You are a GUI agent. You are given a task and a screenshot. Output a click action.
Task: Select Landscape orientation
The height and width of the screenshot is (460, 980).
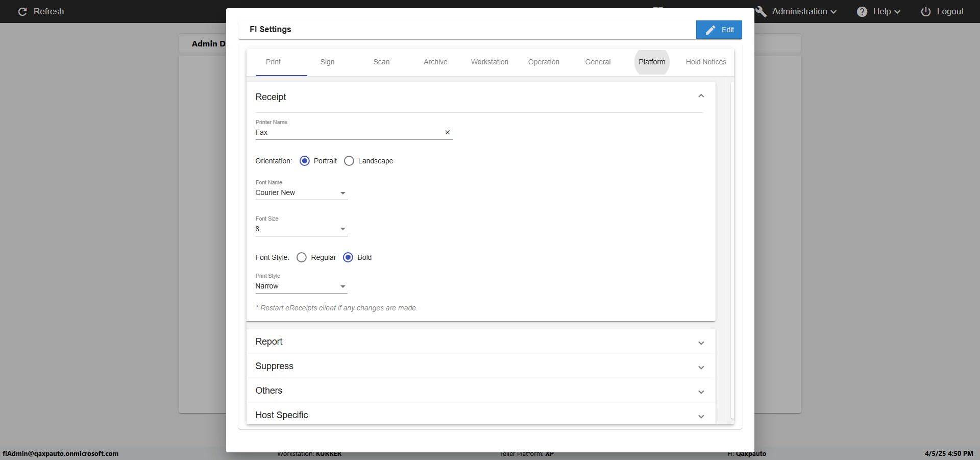[349, 161]
